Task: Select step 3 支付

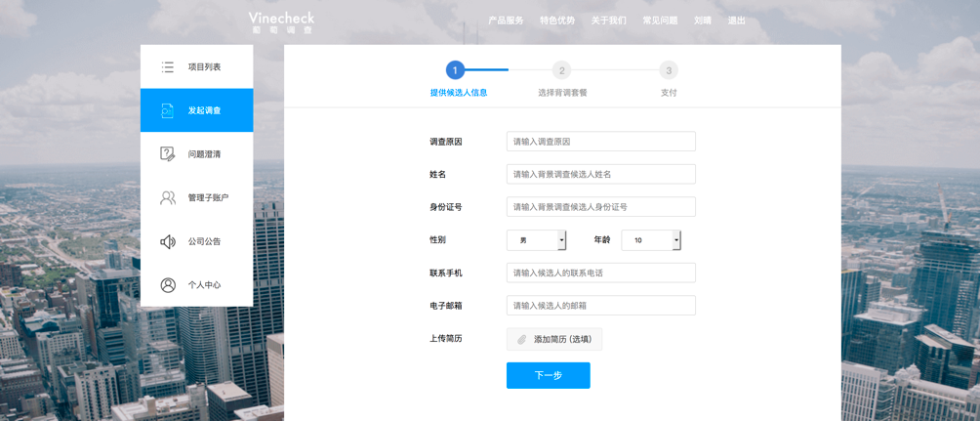Action: [668, 70]
